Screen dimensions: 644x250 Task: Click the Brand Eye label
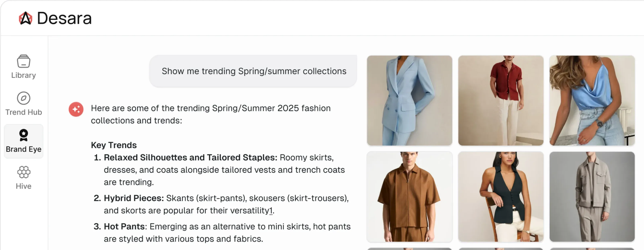click(24, 149)
